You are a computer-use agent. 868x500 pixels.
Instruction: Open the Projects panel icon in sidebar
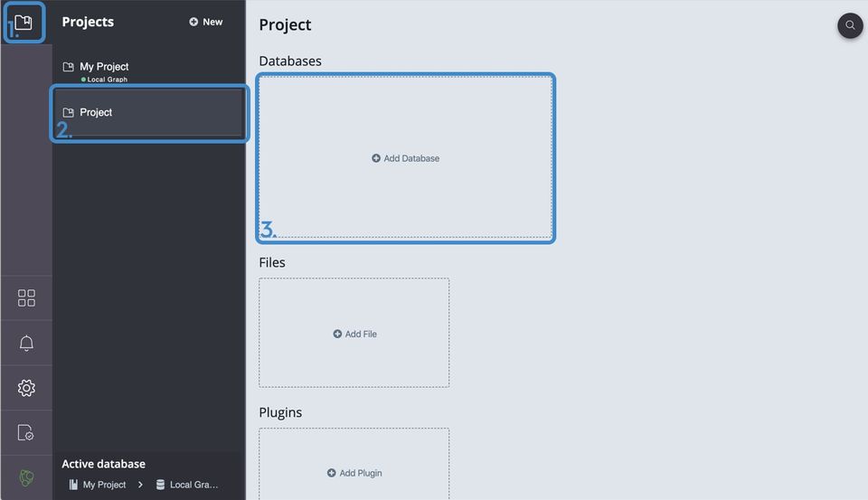24,23
